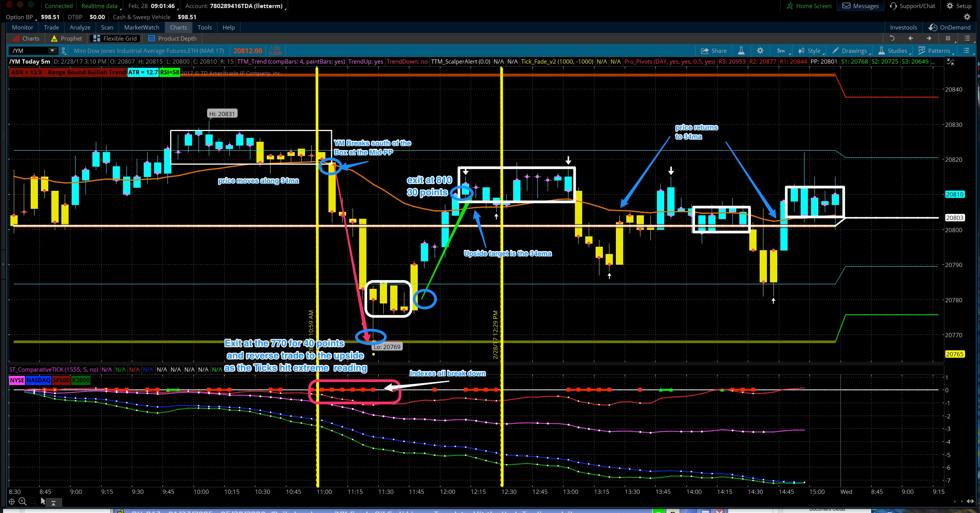Viewport: 980px width, 513px height.
Task: Open the Flexible Grid subtab
Action: click(x=115, y=38)
